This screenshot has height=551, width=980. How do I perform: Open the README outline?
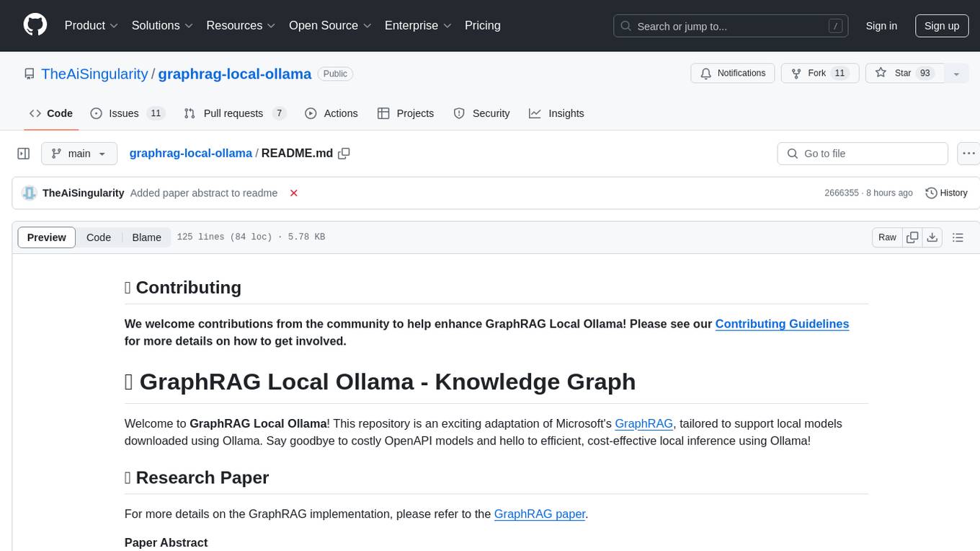pos(958,237)
